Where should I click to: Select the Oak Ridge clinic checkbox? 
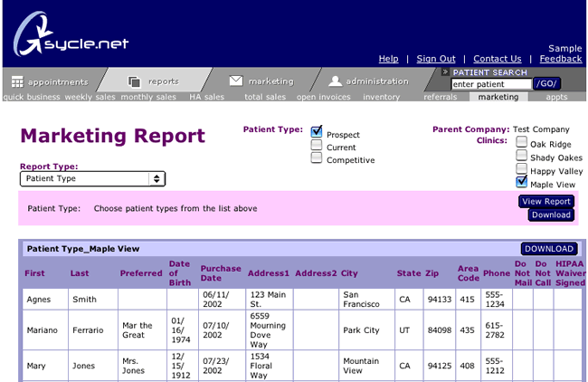point(522,142)
